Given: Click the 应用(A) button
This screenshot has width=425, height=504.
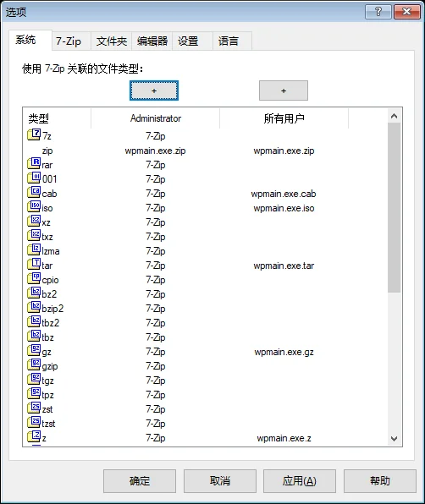Looking at the screenshot, I should [x=300, y=481].
